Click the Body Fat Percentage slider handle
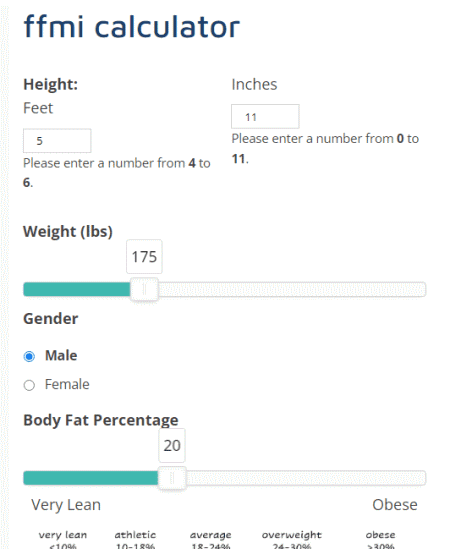The image size is (450, 549). coord(172,478)
